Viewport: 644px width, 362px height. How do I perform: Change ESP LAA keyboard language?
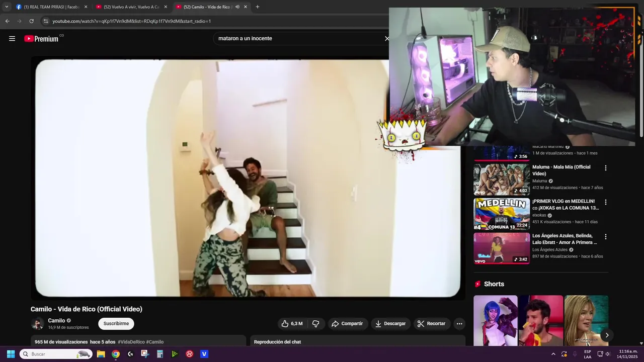(x=588, y=354)
